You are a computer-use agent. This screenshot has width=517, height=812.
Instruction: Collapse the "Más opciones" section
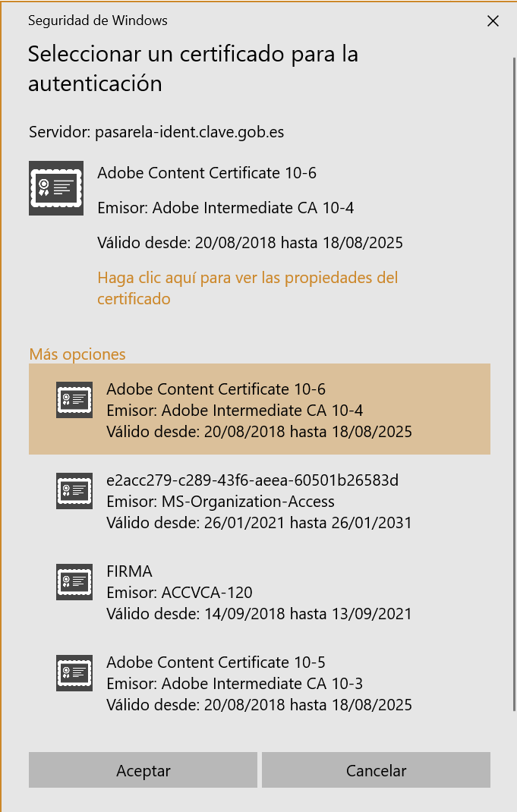[77, 354]
